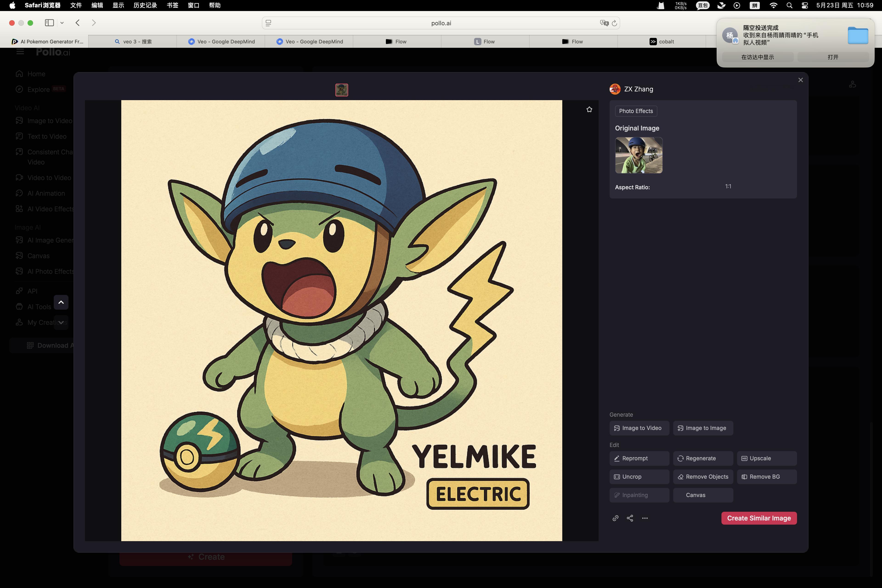Click the copy link icon

[615, 518]
